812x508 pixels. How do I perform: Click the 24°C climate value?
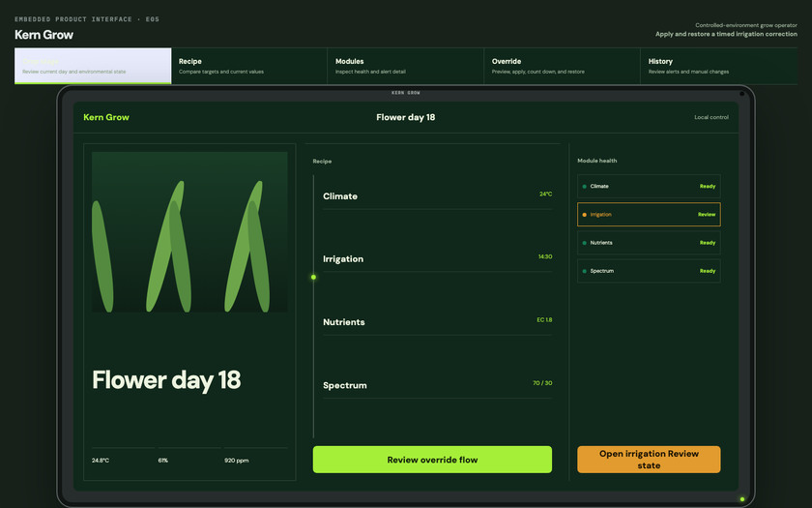546,194
